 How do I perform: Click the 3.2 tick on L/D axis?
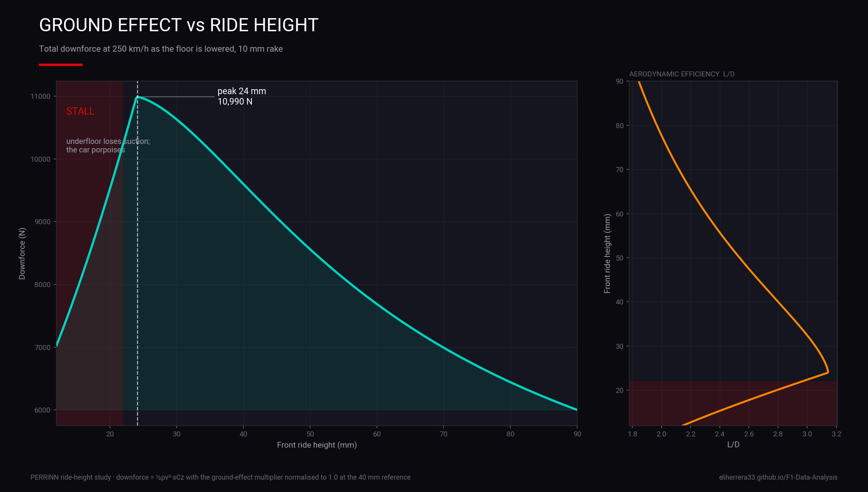coord(836,434)
